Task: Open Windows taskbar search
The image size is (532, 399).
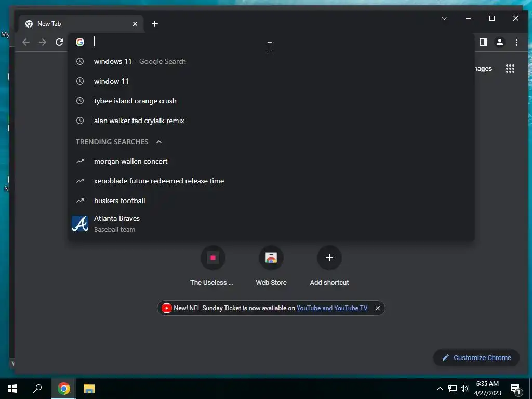Action: [x=37, y=389]
